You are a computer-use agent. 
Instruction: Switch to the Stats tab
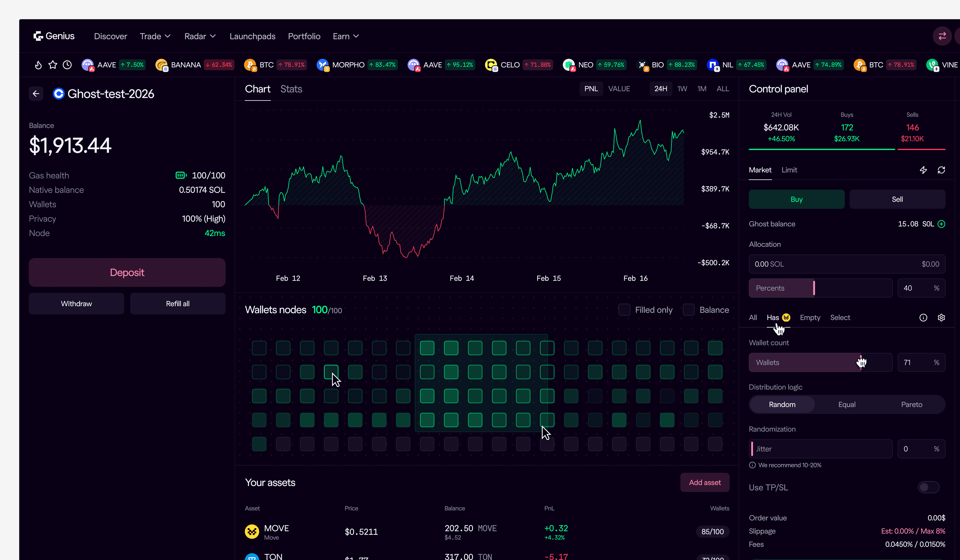[291, 89]
